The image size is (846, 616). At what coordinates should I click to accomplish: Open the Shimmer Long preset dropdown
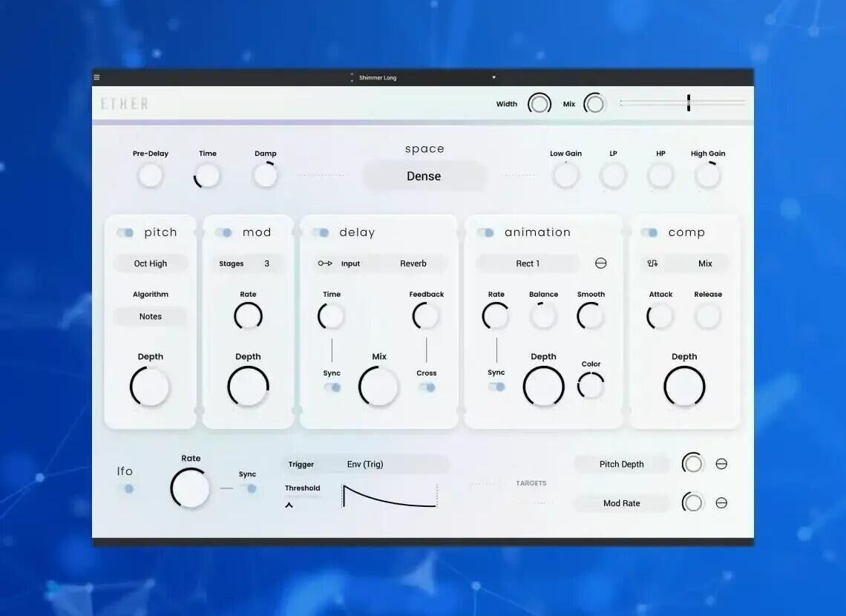(x=493, y=77)
